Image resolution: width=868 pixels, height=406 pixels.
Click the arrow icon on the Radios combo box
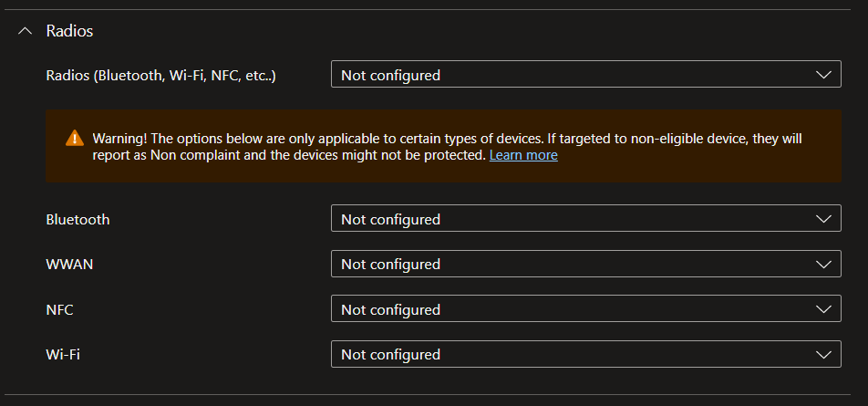[823, 75]
